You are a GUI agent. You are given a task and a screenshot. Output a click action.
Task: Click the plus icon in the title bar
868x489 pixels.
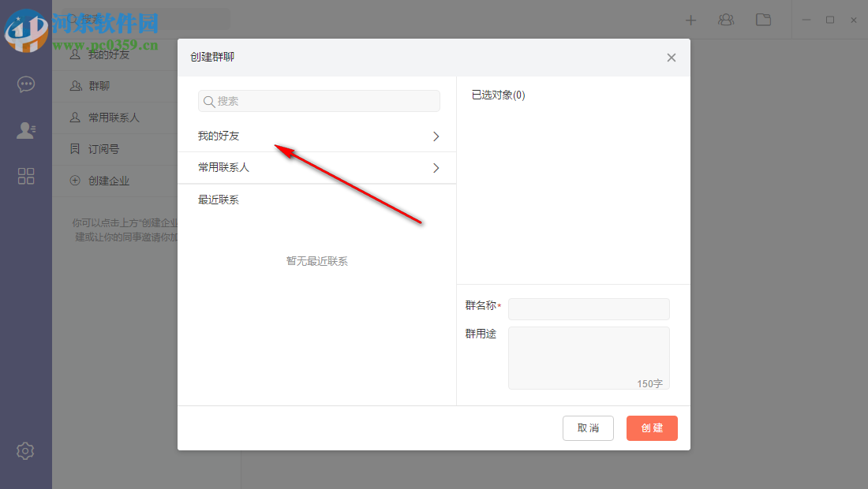pyautogui.click(x=690, y=20)
